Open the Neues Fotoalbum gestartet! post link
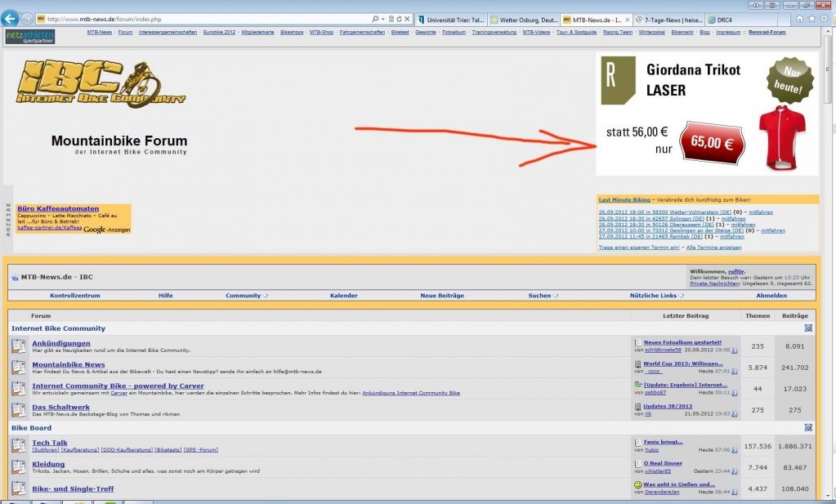836x504 pixels. [x=682, y=342]
